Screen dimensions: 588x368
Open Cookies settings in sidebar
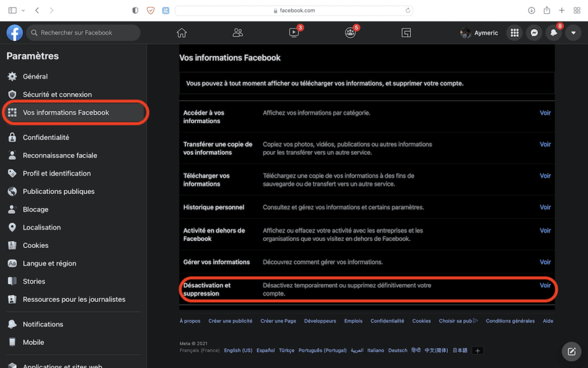tap(73, 246)
